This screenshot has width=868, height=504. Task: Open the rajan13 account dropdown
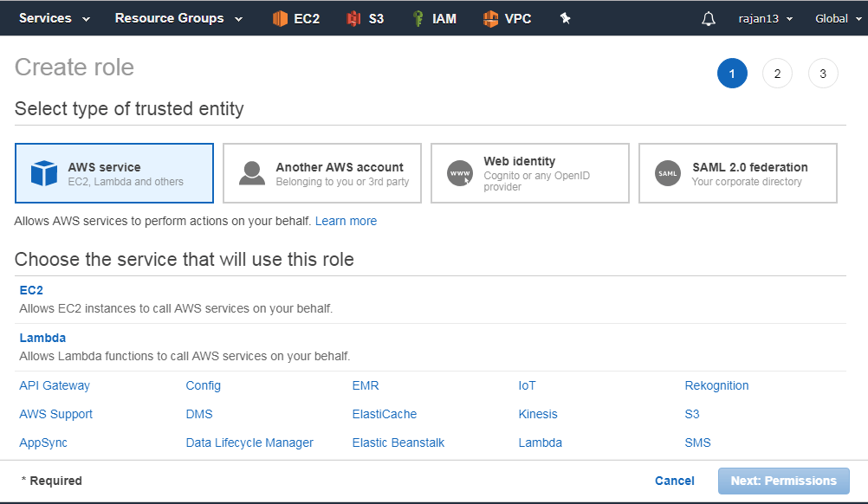(x=766, y=19)
